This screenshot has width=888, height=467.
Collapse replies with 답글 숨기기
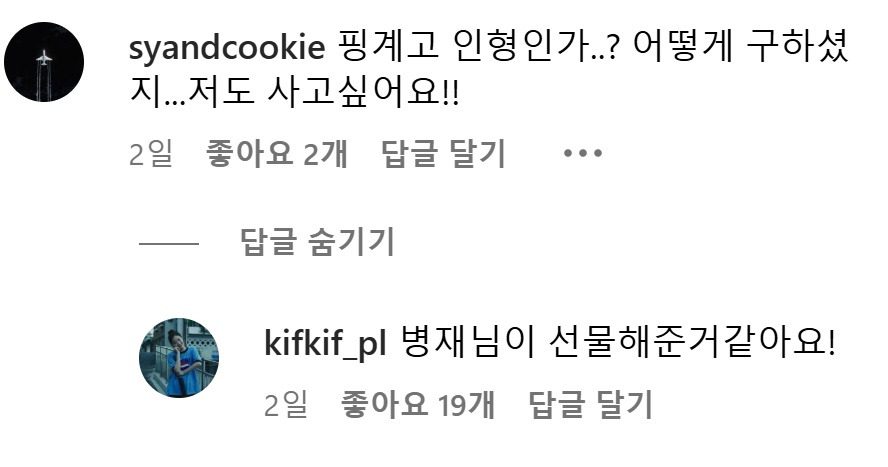[x=317, y=242]
